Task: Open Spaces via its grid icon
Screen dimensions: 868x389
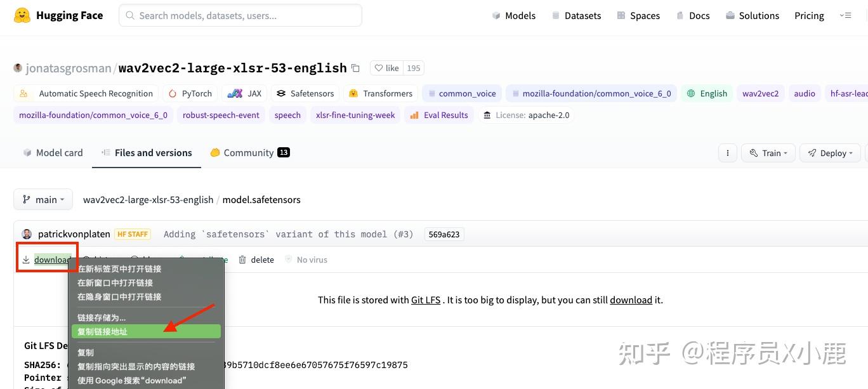Action: 621,15
